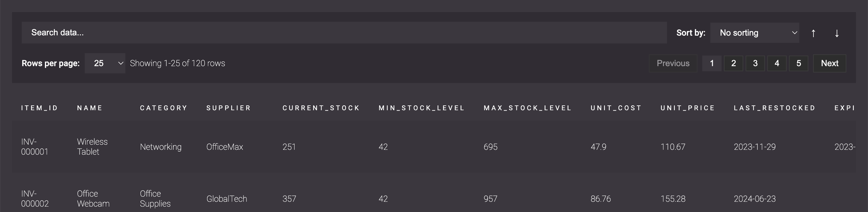The width and height of the screenshot is (868, 212).
Task: Click the Next page button
Action: (829, 63)
